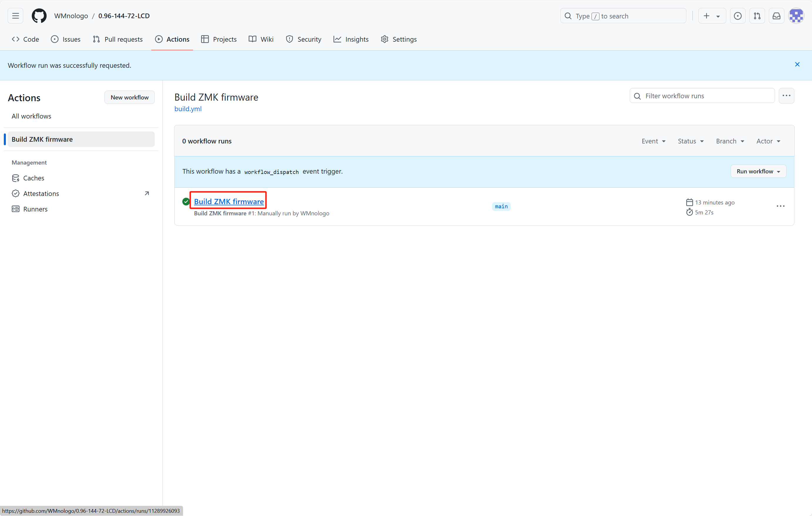Open the Build ZMK firmware run link
Screen dimensions: 812x516
coord(229,201)
